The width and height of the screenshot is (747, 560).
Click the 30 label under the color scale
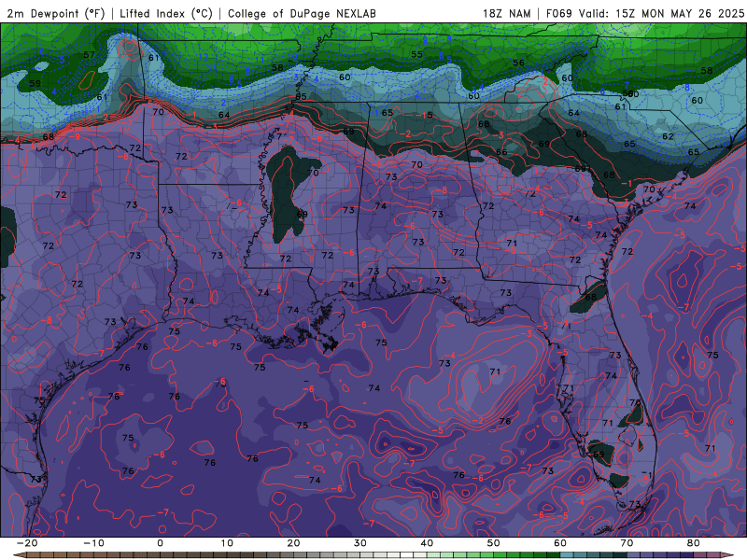[x=360, y=543]
